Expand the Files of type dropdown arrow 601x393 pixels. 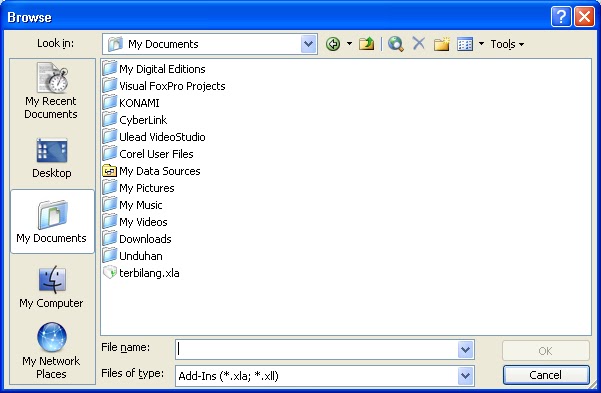(465, 376)
